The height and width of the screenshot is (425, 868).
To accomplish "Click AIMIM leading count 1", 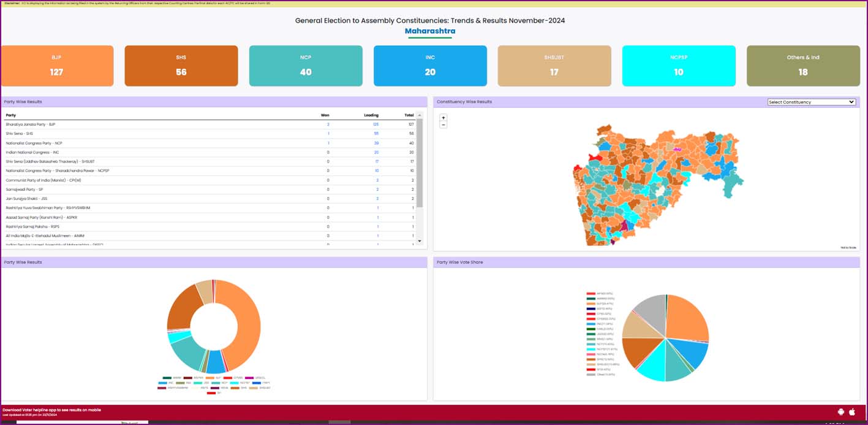I will [x=377, y=236].
